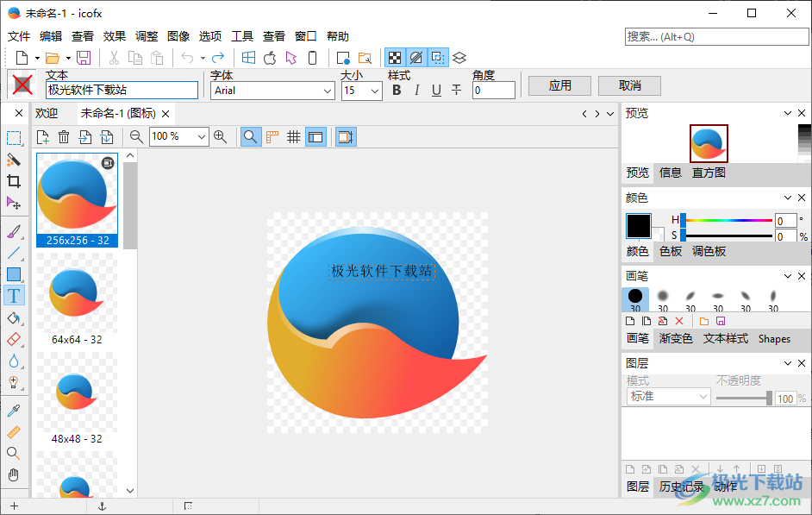Select the Text tool in the left toolbar

coord(13,295)
